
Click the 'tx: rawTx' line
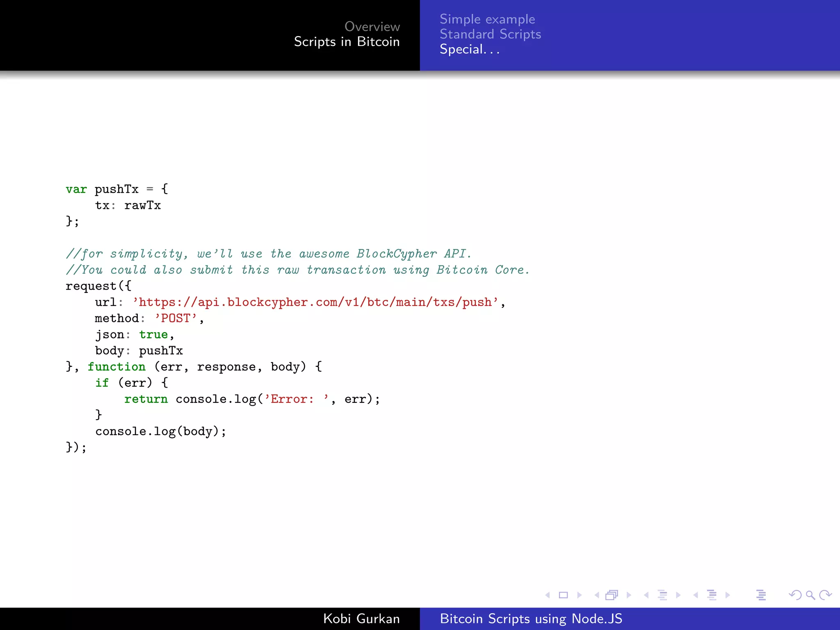click(x=128, y=205)
